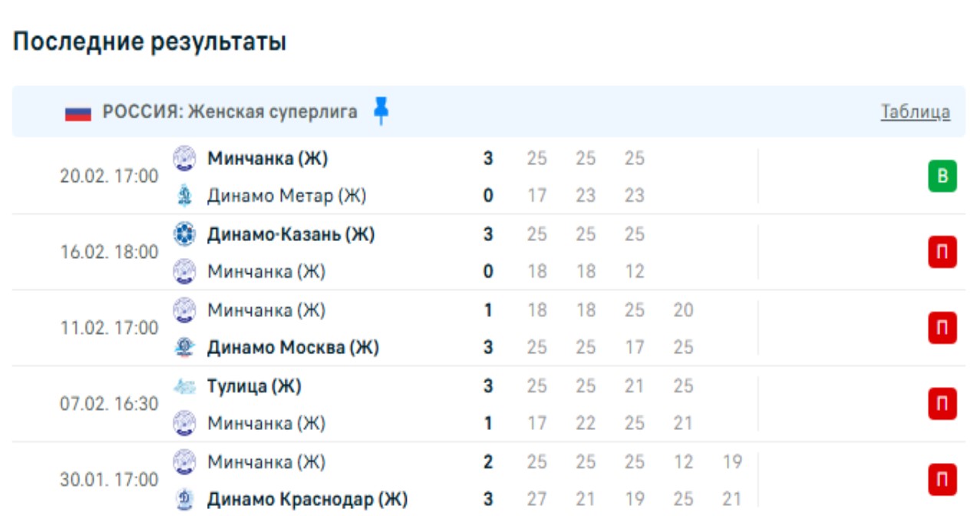Image resolution: width=980 pixels, height=516 pixels.
Task: Click Tulitsa team logo
Action: 184,386
